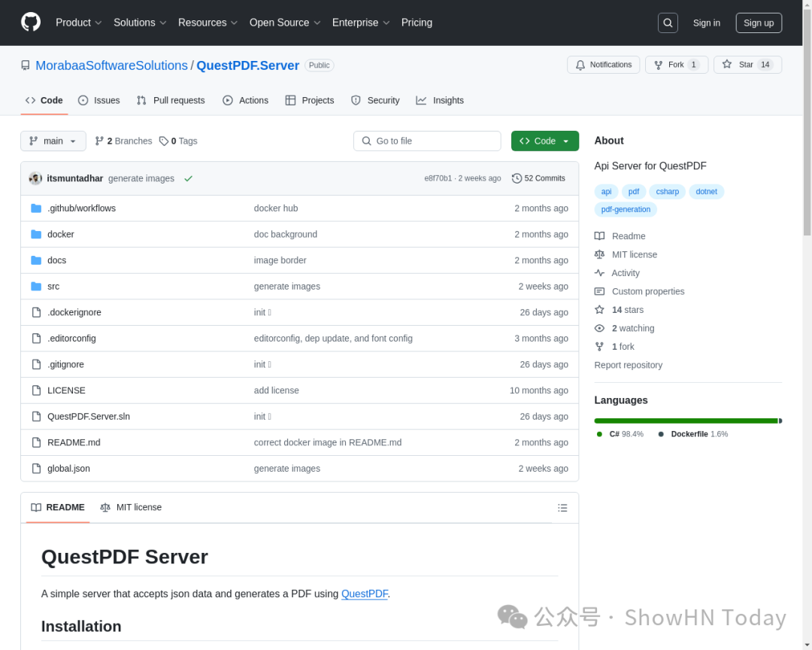The height and width of the screenshot is (650, 812).
Task: Click the Sign up button
Action: click(x=758, y=23)
